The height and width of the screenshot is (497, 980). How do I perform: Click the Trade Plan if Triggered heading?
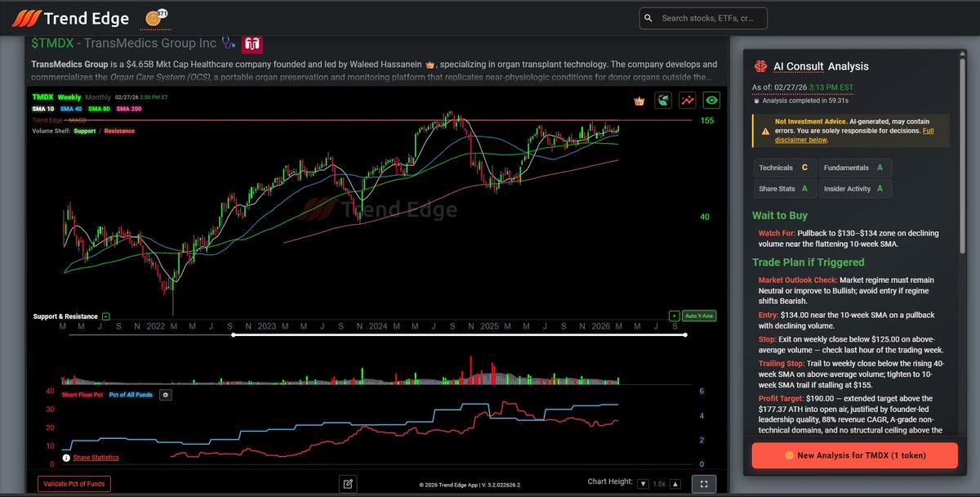[808, 262]
